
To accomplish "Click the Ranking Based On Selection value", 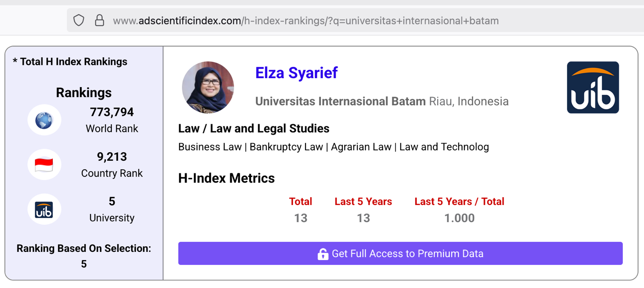I will click(83, 264).
